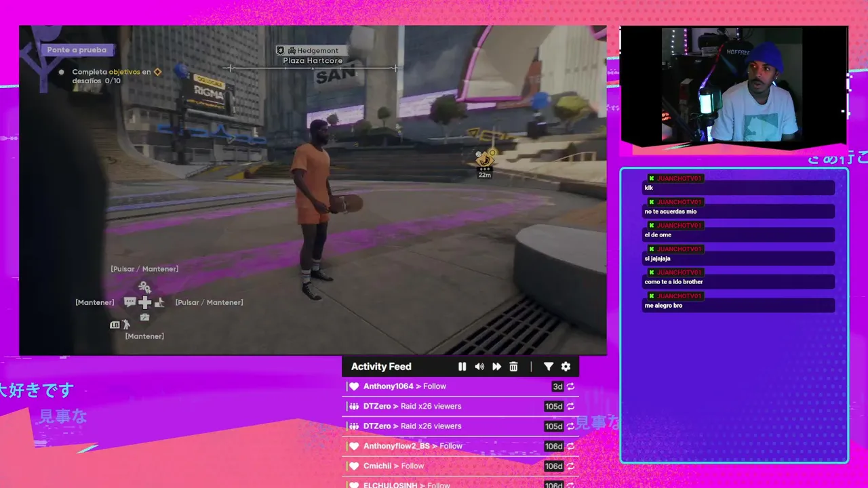Click chat message 'como te a ido brother'

(738, 282)
